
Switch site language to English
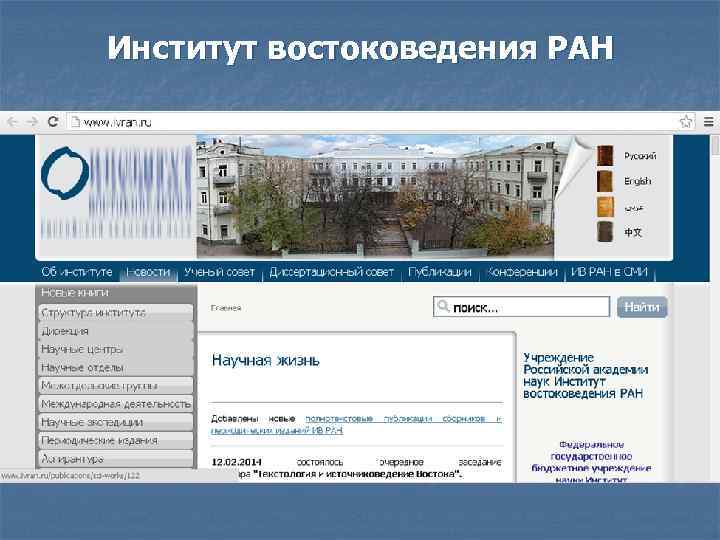coord(637,181)
